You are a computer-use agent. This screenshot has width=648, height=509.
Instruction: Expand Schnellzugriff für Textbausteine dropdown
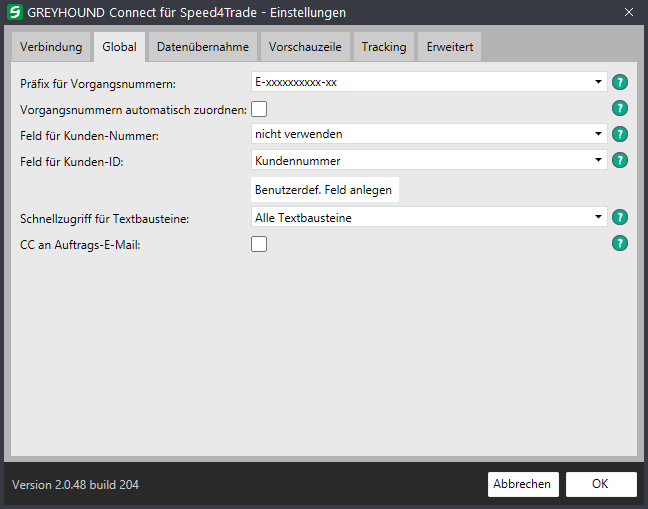click(429, 217)
